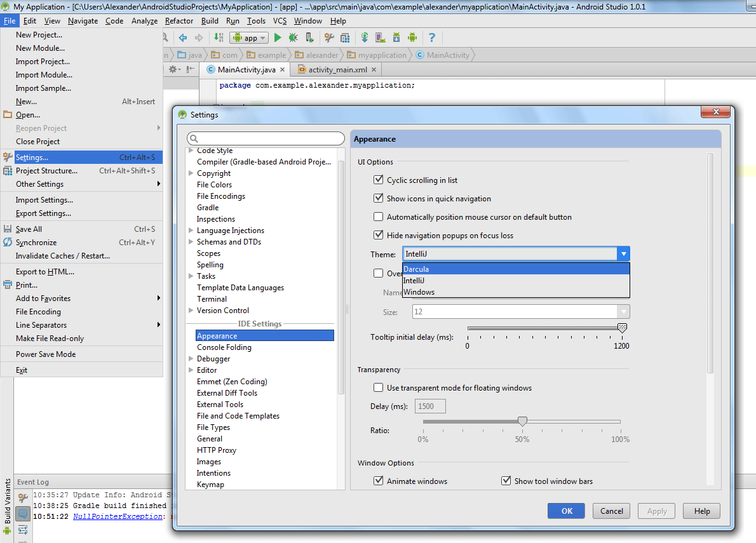Switch to activity_main.xml editor tab
The height and width of the screenshot is (543, 756).
click(x=335, y=70)
